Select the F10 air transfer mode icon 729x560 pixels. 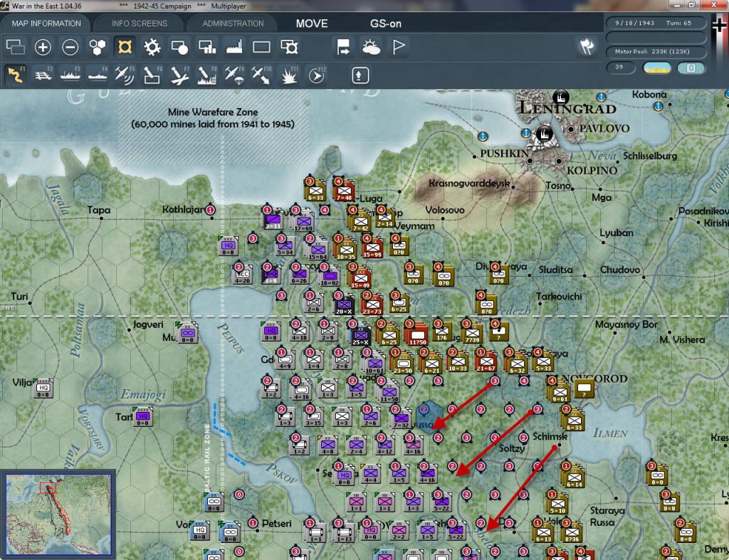point(261,75)
